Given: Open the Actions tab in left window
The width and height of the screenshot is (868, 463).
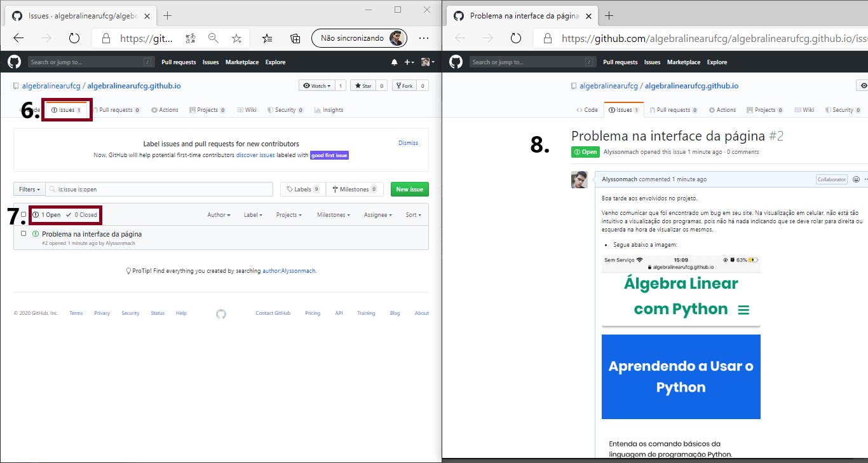Looking at the screenshot, I should (165, 110).
